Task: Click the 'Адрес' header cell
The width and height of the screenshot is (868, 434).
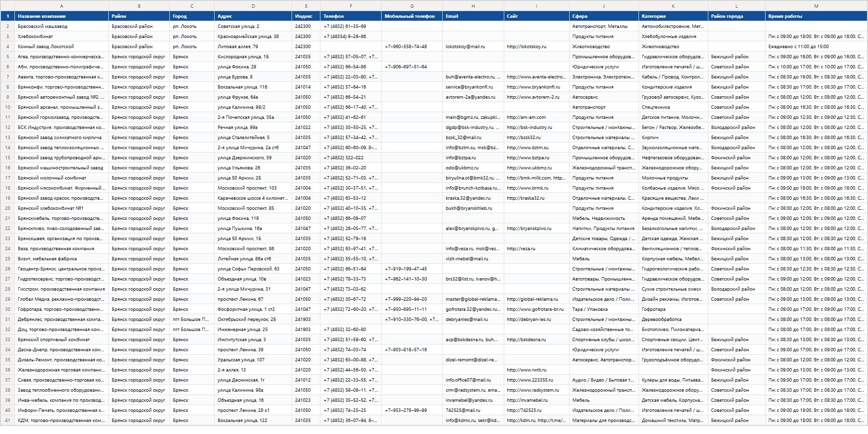Action: click(253, 16)
